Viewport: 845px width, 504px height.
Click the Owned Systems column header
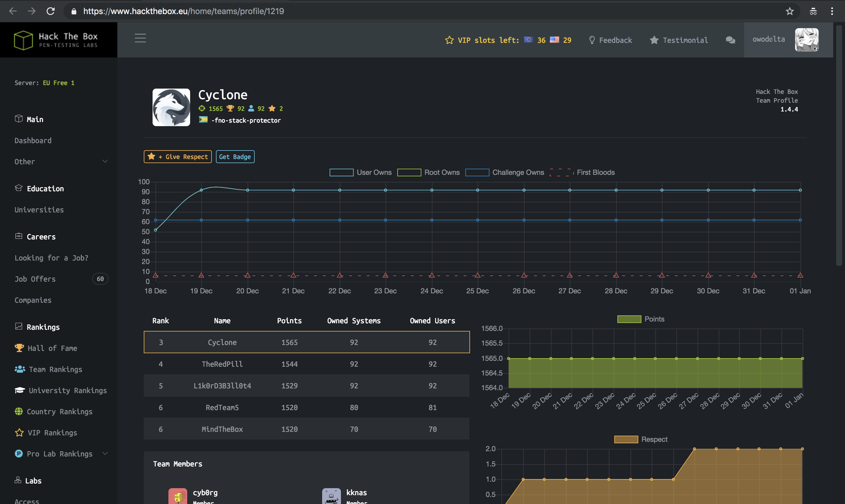[354, 321]
